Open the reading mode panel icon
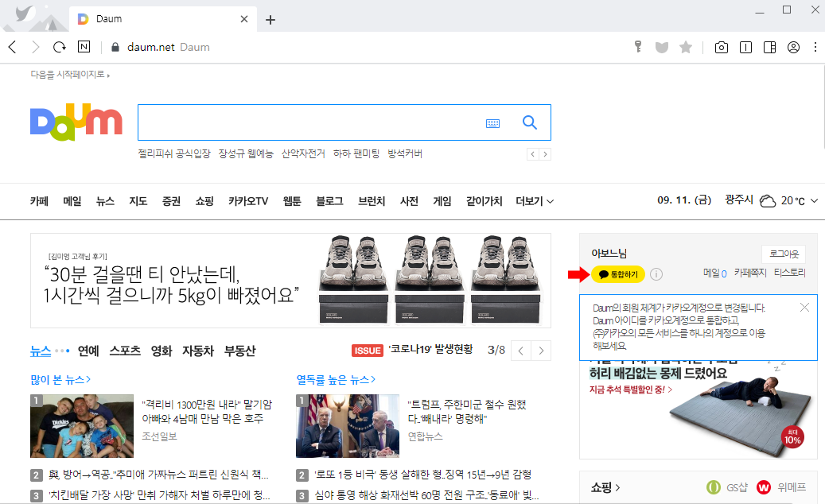 tap(745, 48)
